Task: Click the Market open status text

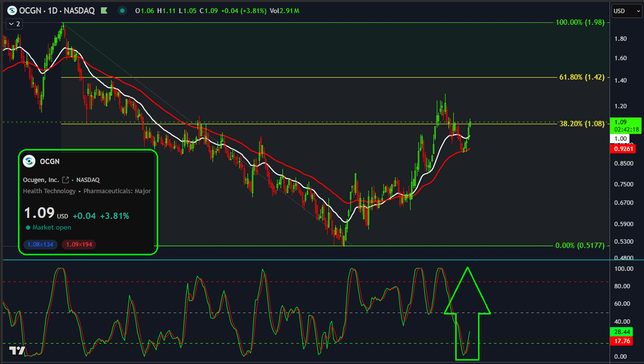Action: coord(53,228)
